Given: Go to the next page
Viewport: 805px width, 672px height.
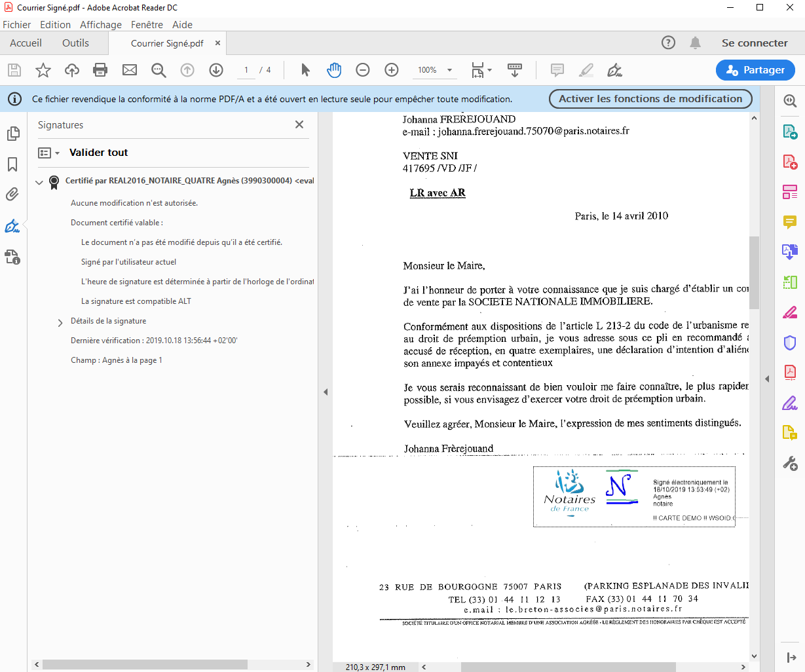Looking at the screenshot, I should tap(216, 70).
